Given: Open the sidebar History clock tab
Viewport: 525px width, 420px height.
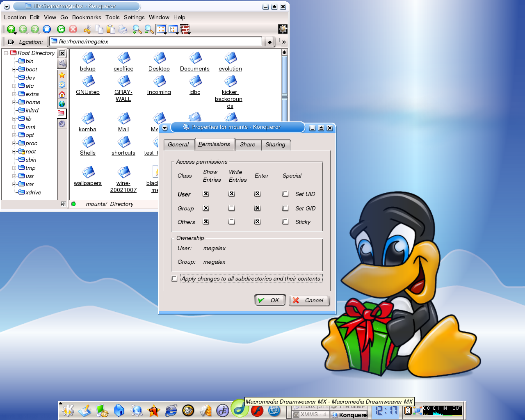Looking at the screenshot, I should [62, 84].
